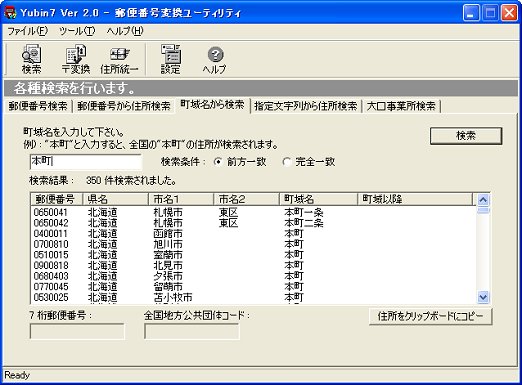This screenshot has width=522, height=385.
Task: Select the row with postal code 0510015
Action: [x=253, y=255]
